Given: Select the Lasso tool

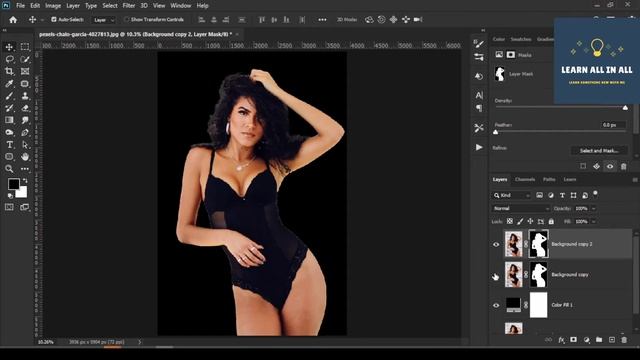Looking at the screenshot, I should 9,59.
